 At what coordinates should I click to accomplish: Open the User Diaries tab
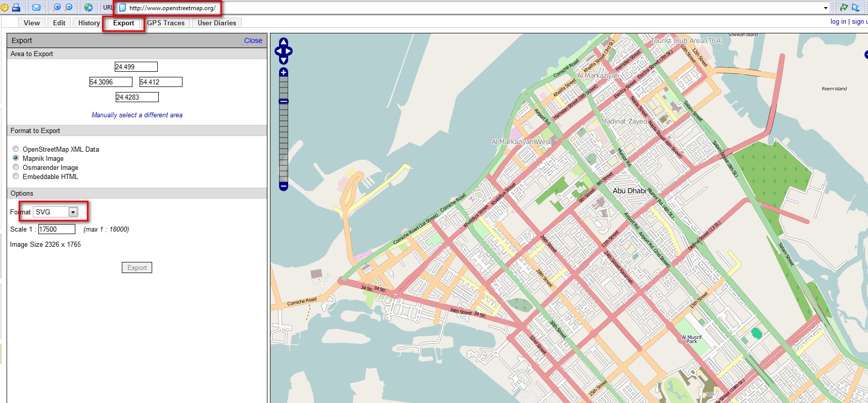click(217, 23)
